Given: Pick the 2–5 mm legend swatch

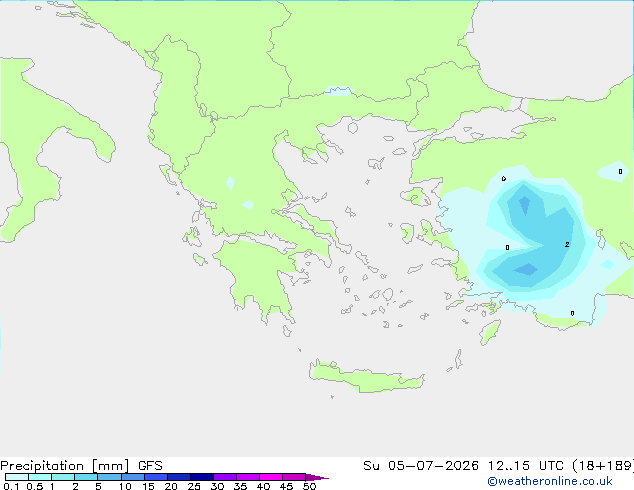Looking at the screenshot, I should [86, 477].
